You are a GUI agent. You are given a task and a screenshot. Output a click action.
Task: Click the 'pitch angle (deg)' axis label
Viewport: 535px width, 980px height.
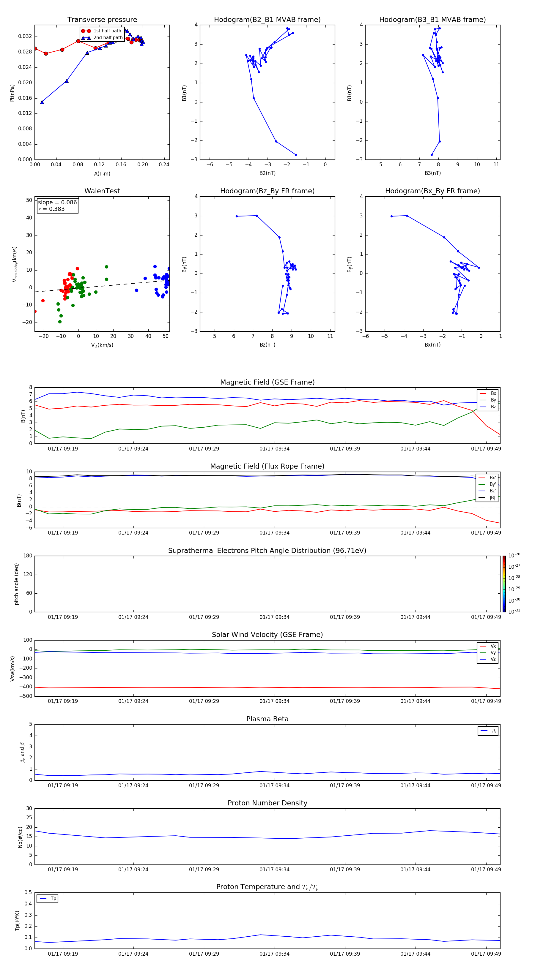click(16, 584)
